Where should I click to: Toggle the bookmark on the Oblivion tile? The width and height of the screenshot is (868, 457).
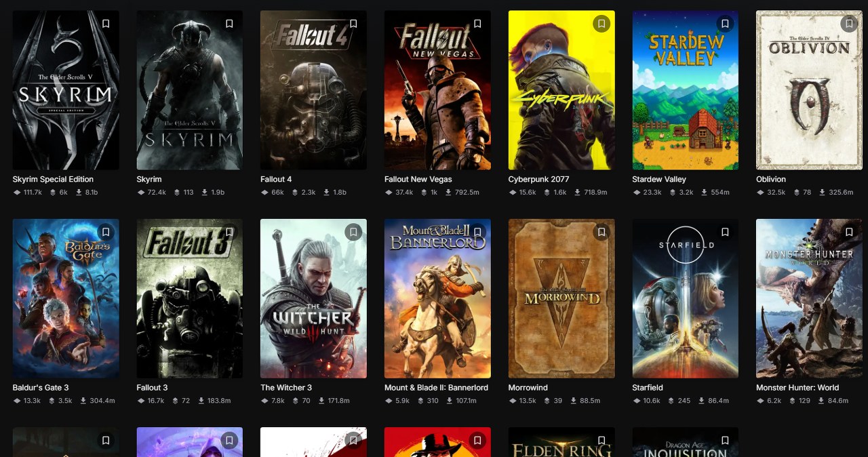click(x=849, y=24)
